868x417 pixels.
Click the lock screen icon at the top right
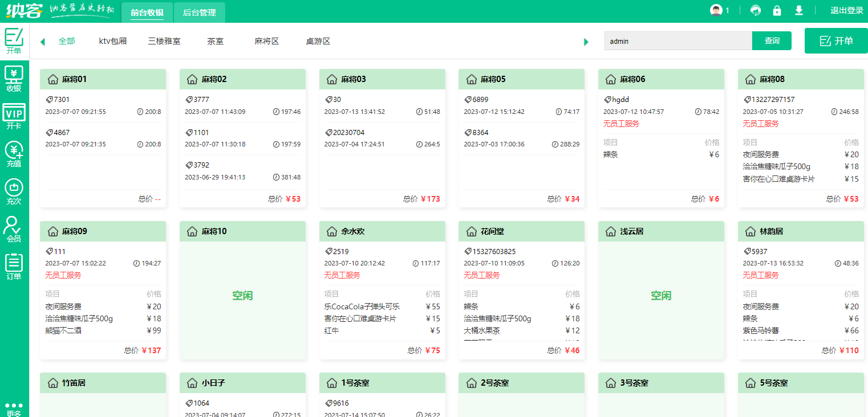tap(777, 10)
